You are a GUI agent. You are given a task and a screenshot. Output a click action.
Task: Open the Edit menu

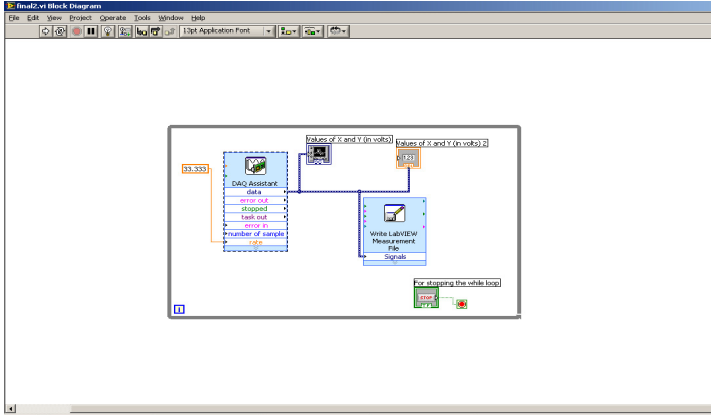[33, 18]
